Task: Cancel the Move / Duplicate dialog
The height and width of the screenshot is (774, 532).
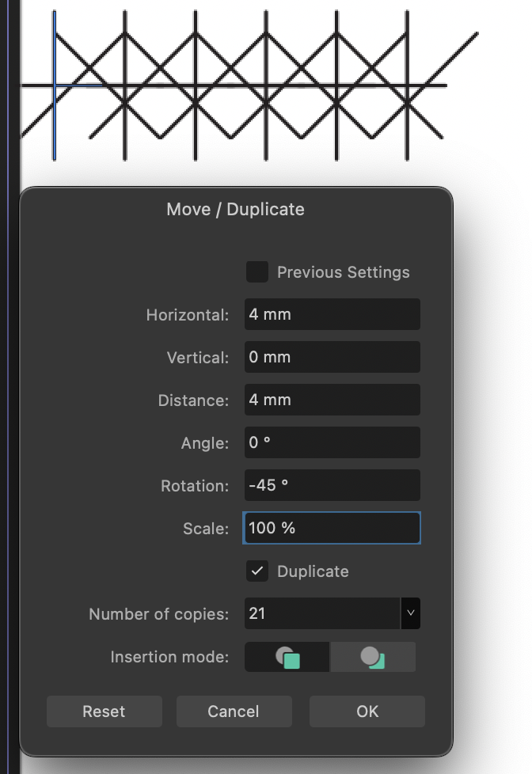Action: pos(234,711)
